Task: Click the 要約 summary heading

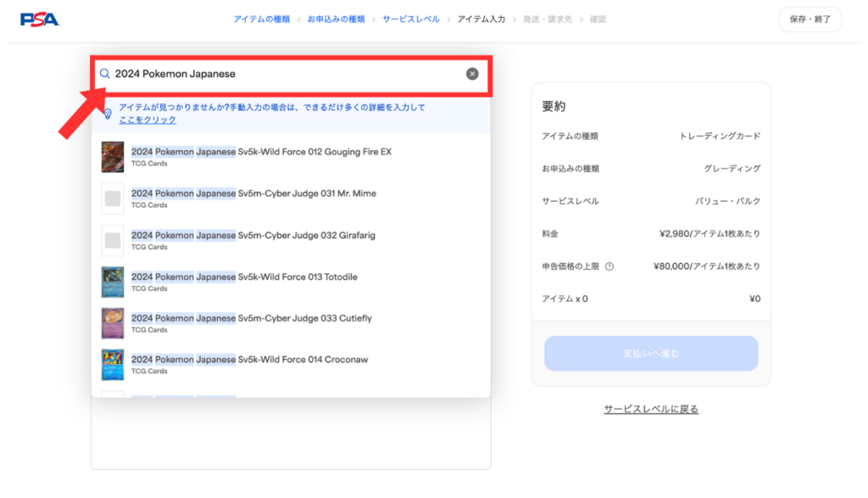Action: click(554, 106)
